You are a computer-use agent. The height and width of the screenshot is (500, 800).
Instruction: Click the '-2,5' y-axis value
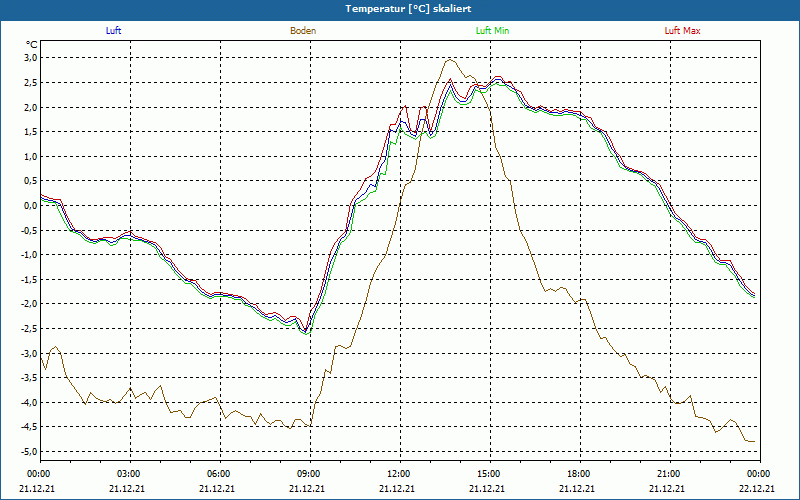[x=29, y=329]
